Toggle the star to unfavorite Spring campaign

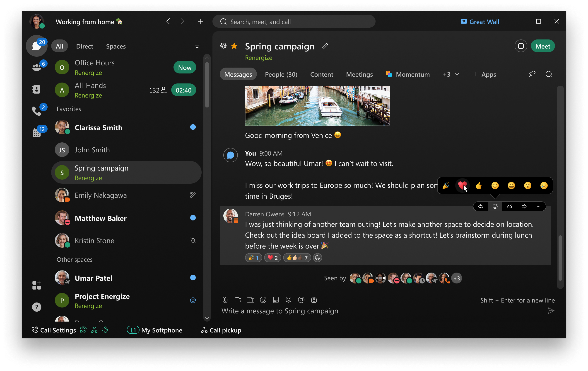click(234, 46)
